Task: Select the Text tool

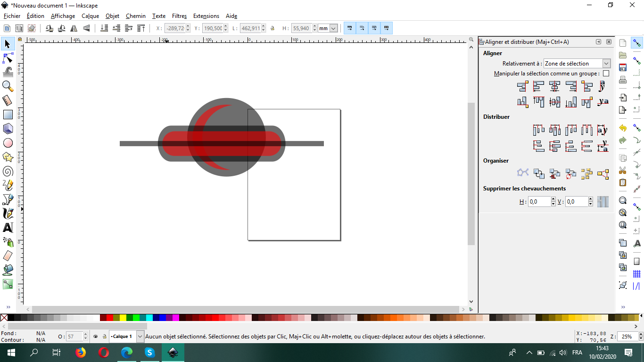Action: tap(8, 228)
